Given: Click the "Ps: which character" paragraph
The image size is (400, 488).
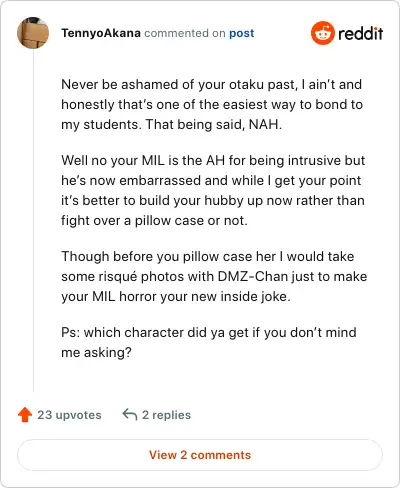Looking at the screenshot, I should pyautogui.click(x=209, y=342).
